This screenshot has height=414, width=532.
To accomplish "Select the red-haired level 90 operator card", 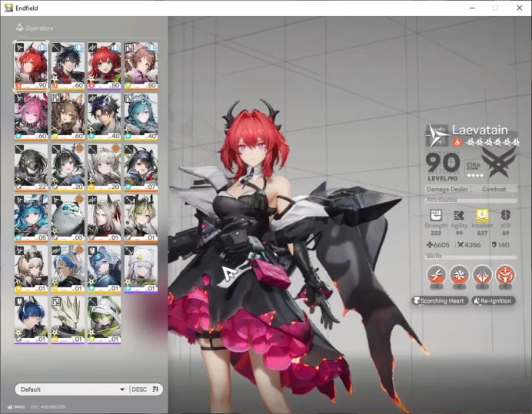I will 31,66.
